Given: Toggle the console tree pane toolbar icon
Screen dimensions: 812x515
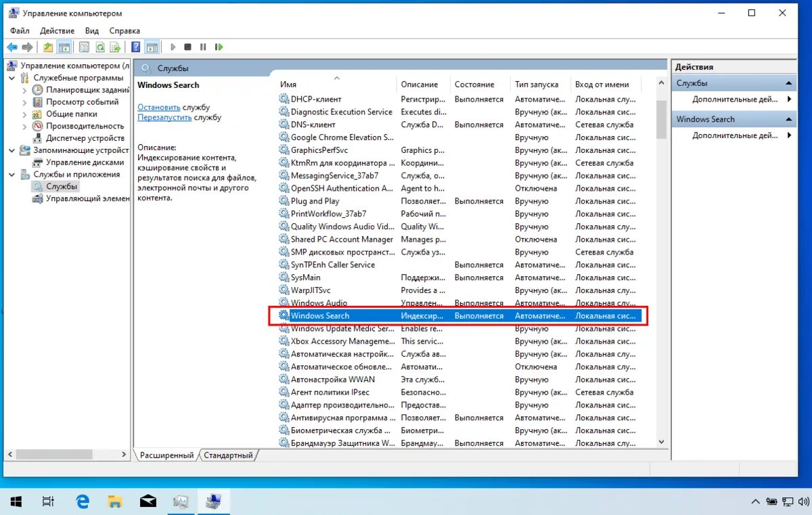Looking at the screenshot, I should [x=64, y=47].
